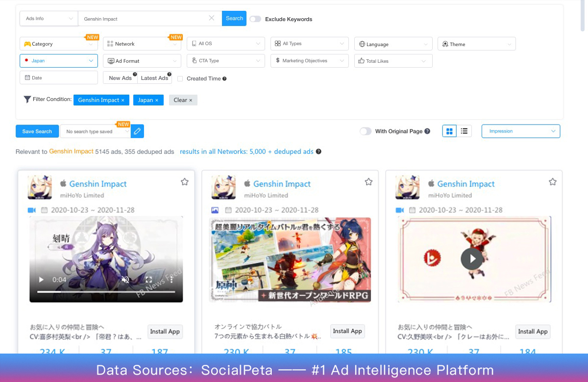This screenshot has width=588, height=382.
Task: Click the blue Search button
Action: [x=234, y=19]
